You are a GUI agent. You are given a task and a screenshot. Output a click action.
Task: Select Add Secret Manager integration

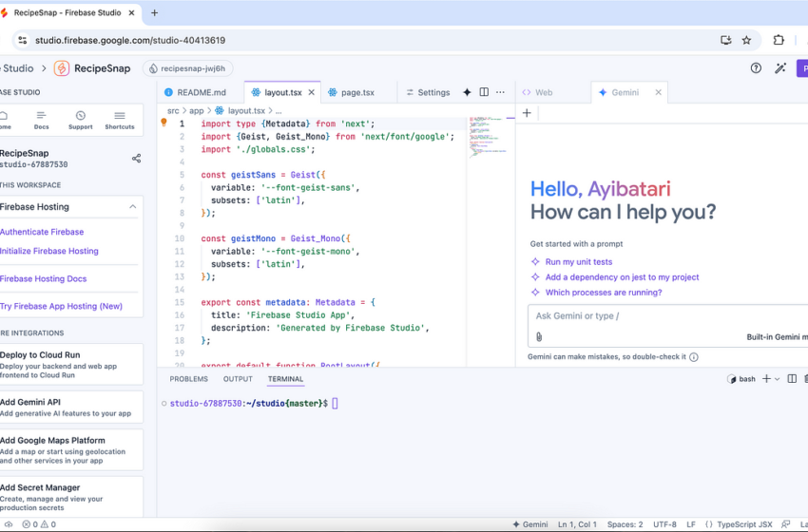pyautogui.click(x=71, y=497)
